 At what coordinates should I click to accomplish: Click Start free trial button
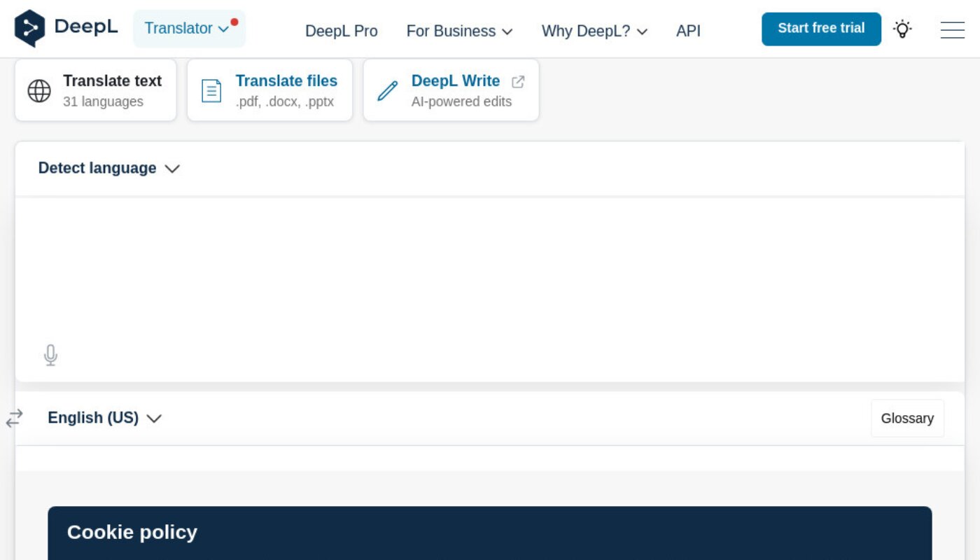821,29
